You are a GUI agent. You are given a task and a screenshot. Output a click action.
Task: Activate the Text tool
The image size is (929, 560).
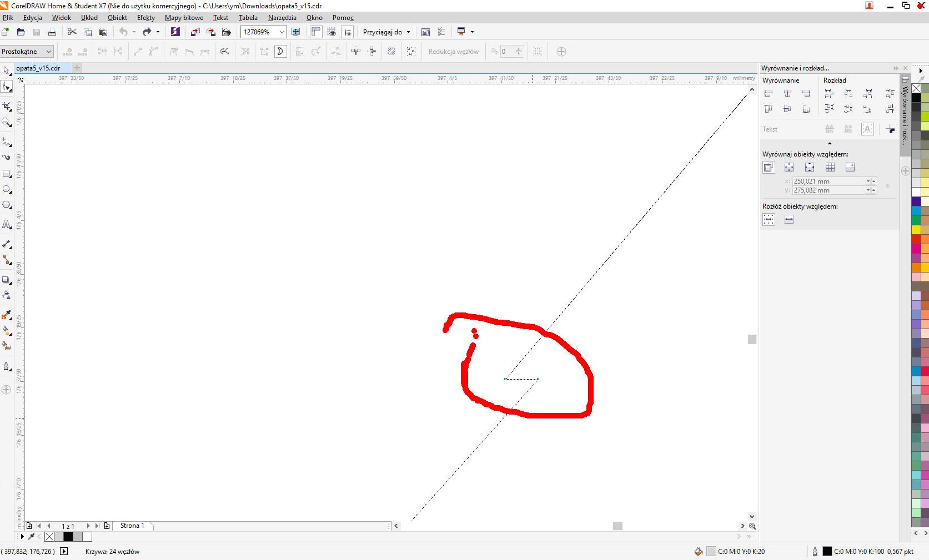pos(7,225)
